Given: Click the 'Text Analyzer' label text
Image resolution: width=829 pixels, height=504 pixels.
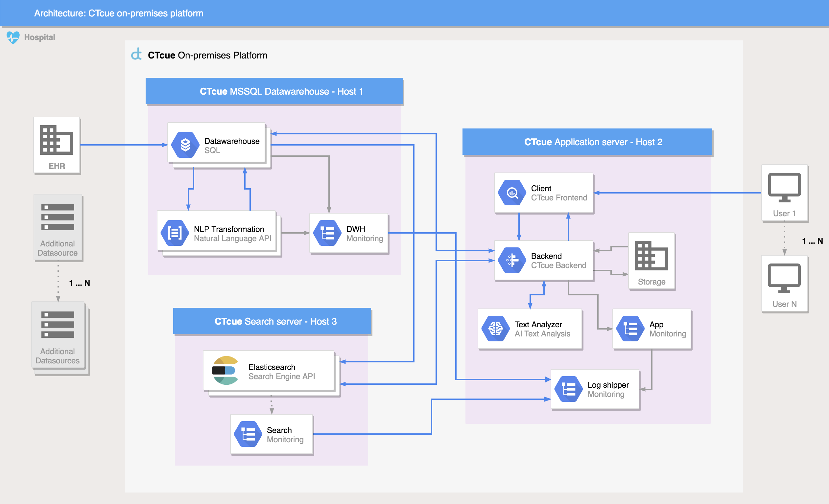Looking at the screenshot, I should coord(538,325).
